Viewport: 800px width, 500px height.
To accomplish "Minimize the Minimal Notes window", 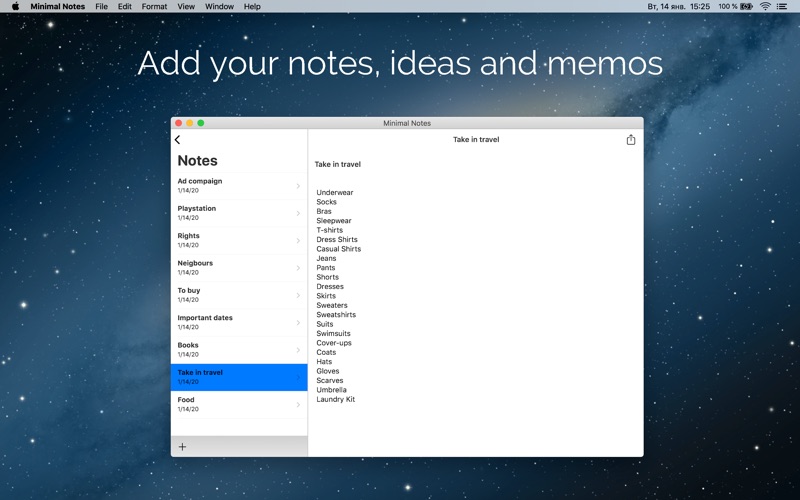I will [190, 123].
